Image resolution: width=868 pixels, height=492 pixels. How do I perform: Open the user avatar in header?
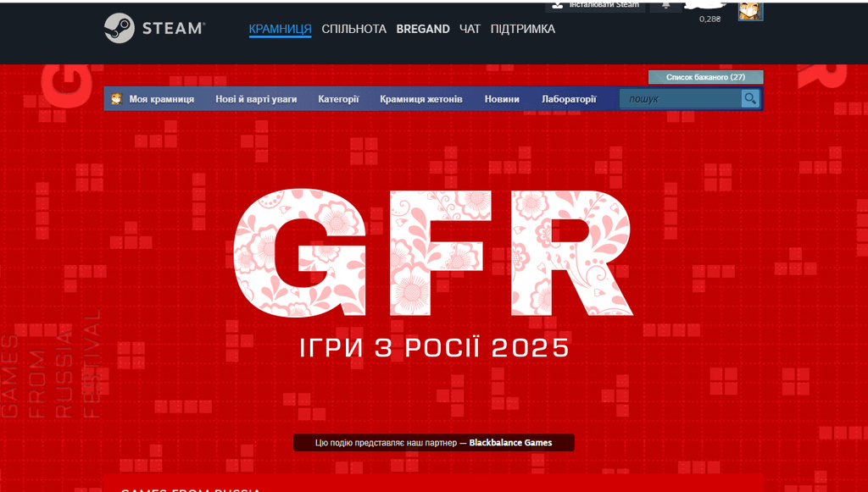(751, 10)
